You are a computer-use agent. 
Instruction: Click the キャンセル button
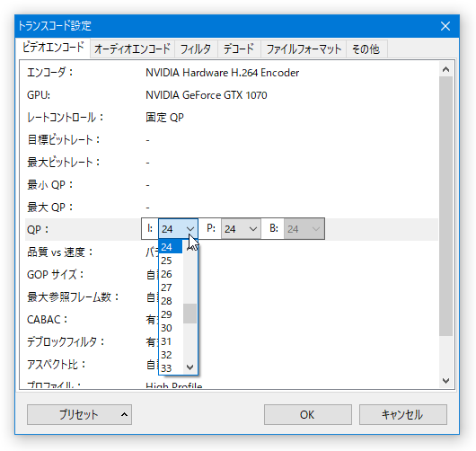tap(403, 414)
